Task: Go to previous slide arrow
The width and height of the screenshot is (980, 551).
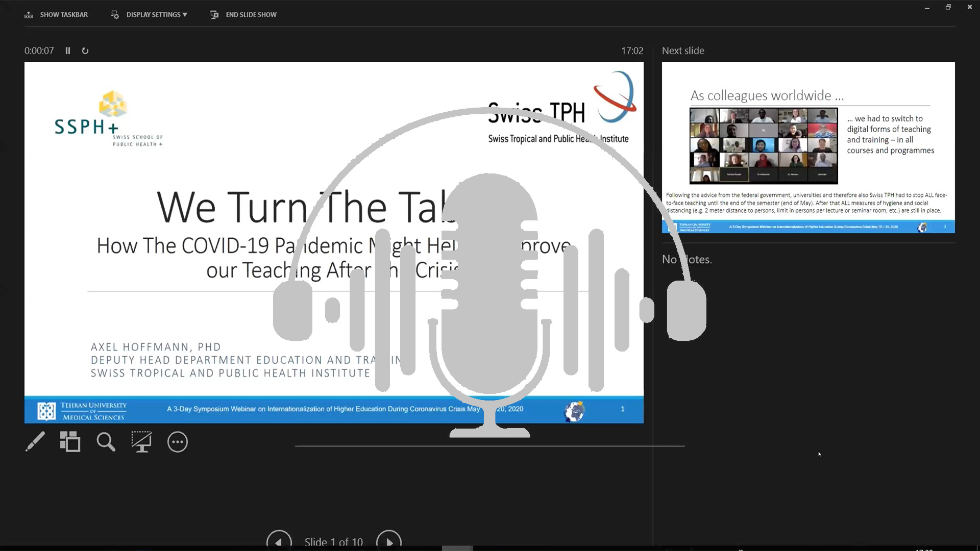Action: pyautogui.click(x=279, y=541)
